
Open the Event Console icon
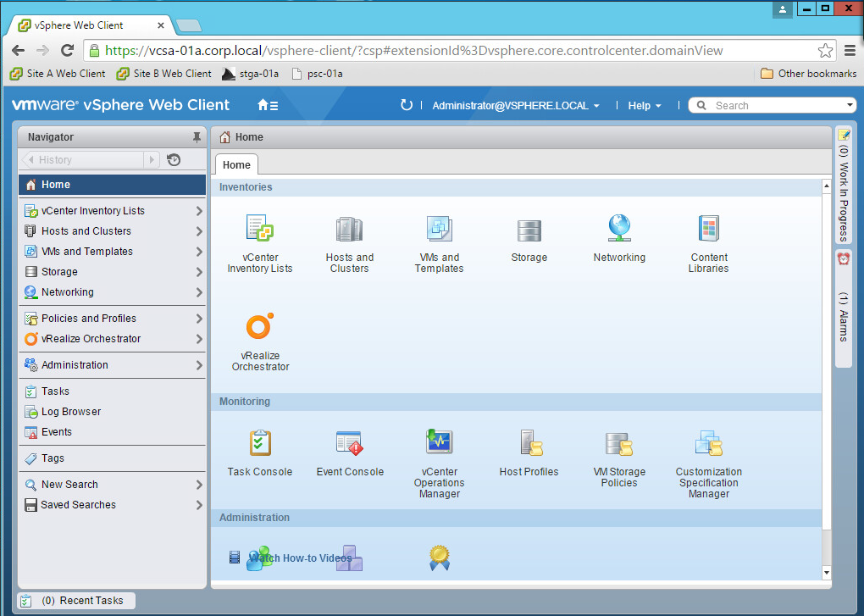pyautogui.click(x=349, y=442)
